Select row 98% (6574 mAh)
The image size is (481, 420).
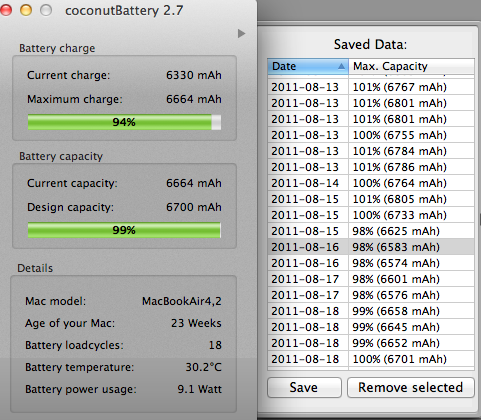coord(371,263)
